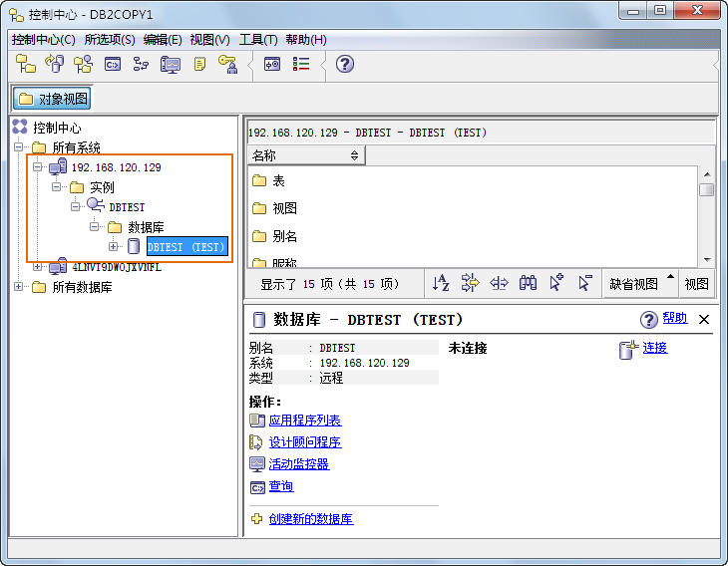
Task: Open the 缺省视图 view dropdown
Action: tap(640, 283)
